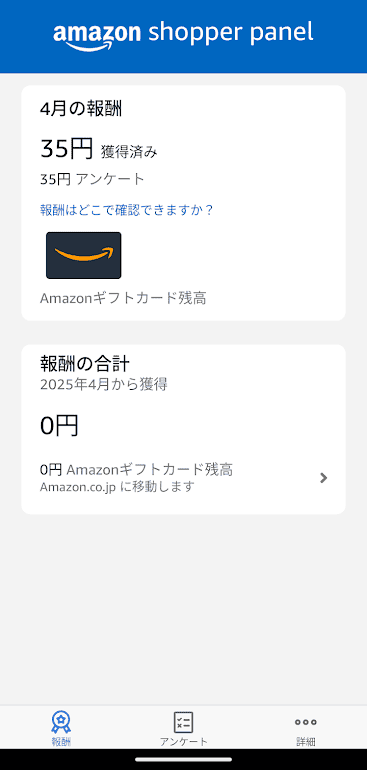The width and height of the screenshot is (367, 770).
Task: Tap the Amazon smile logo in header
Action: 97,36
